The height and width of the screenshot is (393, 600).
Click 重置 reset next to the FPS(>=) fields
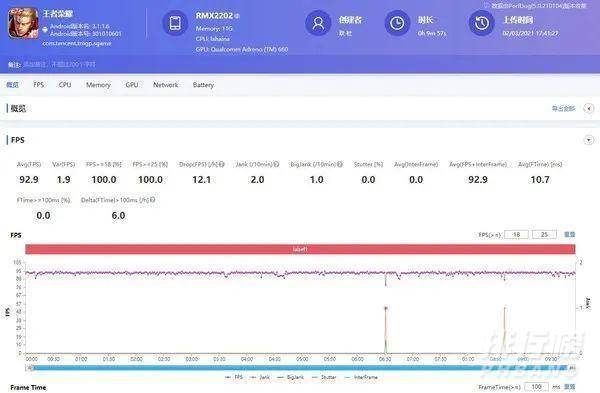tap(570, 234)
